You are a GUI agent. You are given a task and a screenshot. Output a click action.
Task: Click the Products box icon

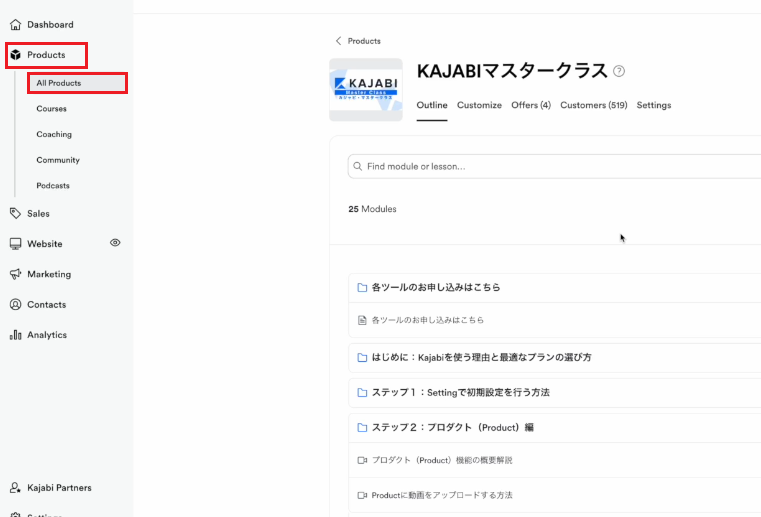pos(16,55)
